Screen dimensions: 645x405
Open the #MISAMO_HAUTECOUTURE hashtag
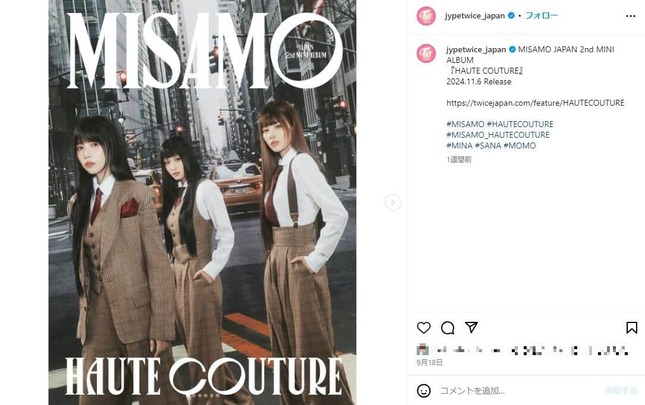(x=498, y=134)
